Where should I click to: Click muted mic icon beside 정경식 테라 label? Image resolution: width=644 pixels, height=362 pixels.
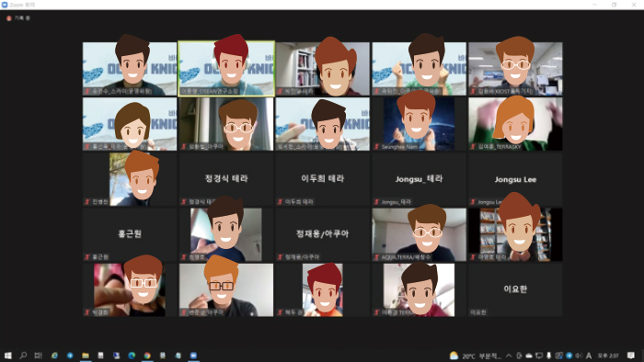pyautogui.click(x=184, y=202)
